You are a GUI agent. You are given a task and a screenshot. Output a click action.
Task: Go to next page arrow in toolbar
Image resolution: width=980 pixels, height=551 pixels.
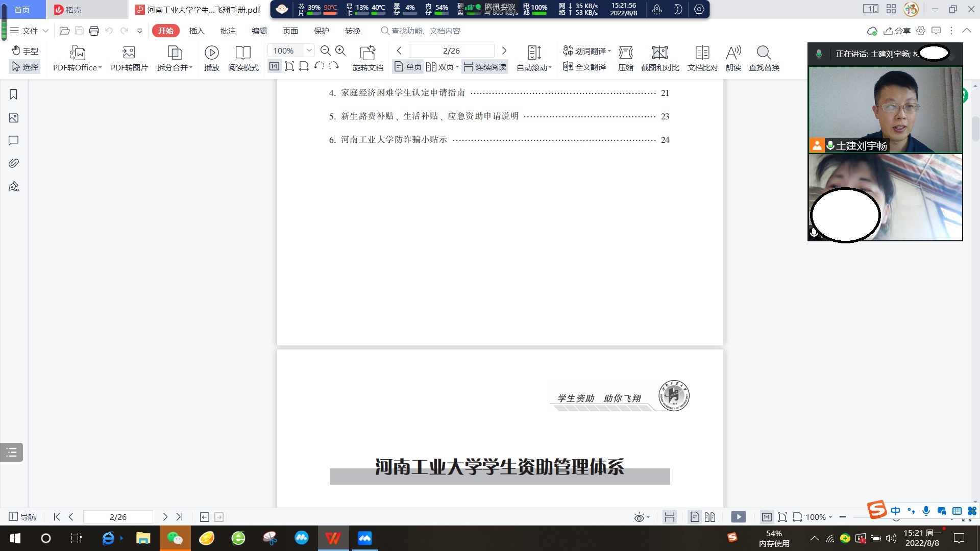click(504, 51)
